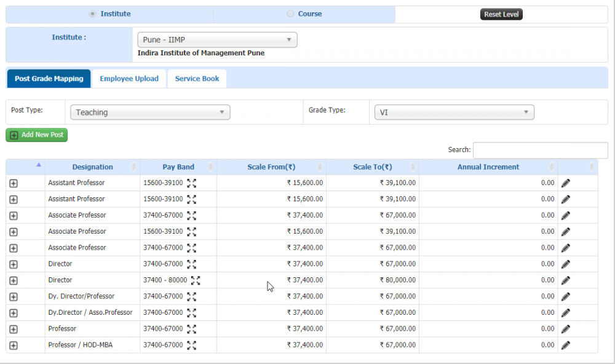Expand the plain Professor row with the plus
Screen dimensions: 615x364
click(14, 329)
